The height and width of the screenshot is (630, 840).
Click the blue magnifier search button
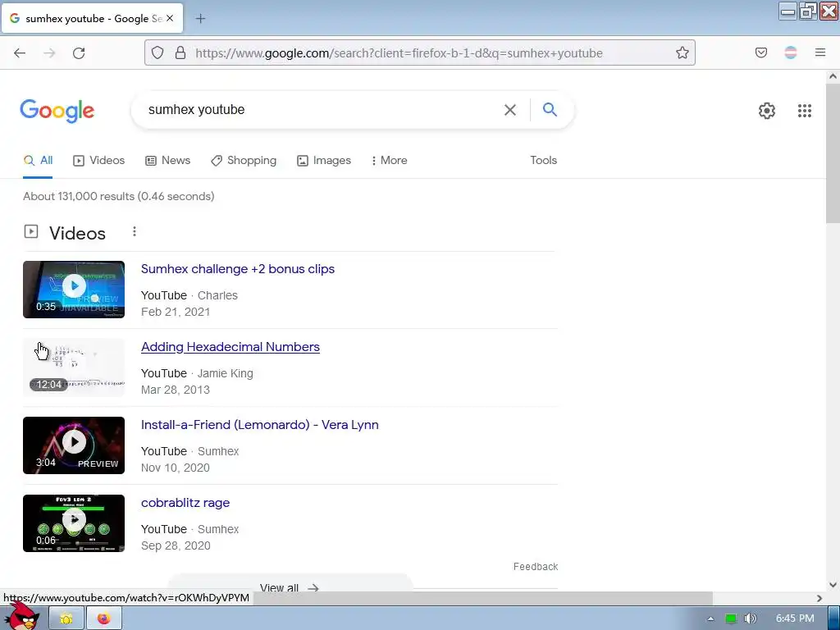pyautogui.click(x=550, y=109)
